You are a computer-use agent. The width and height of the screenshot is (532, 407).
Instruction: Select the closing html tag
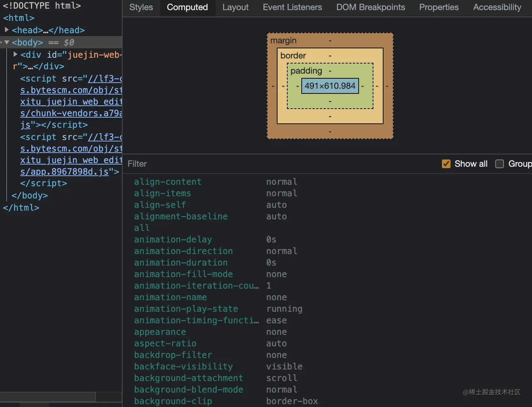point(21,208)
